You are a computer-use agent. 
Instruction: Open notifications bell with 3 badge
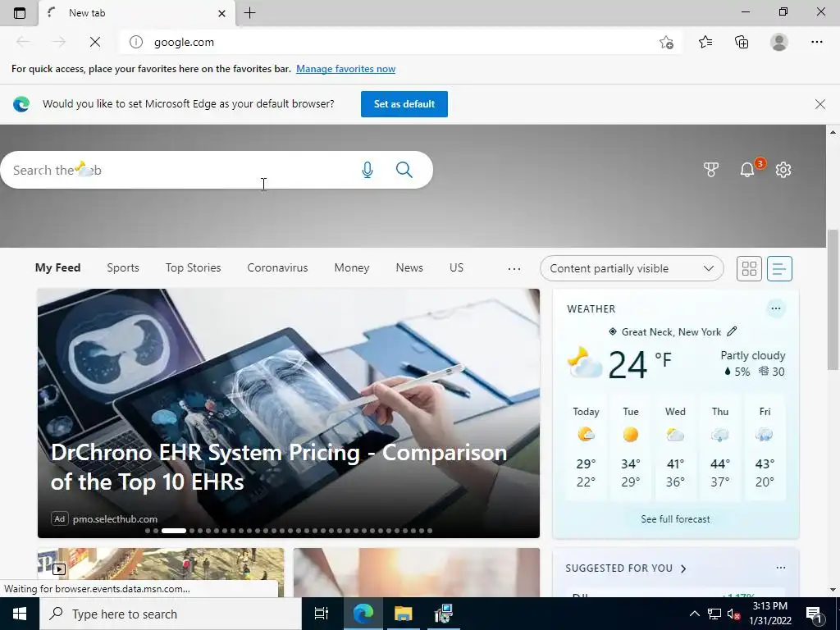[x=747, y=169]
